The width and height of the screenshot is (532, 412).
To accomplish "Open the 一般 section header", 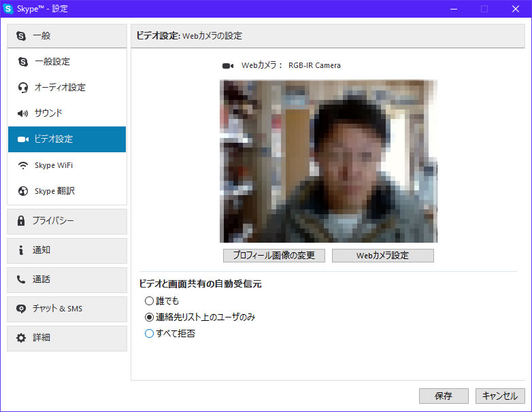I will [x=67, y=35].
